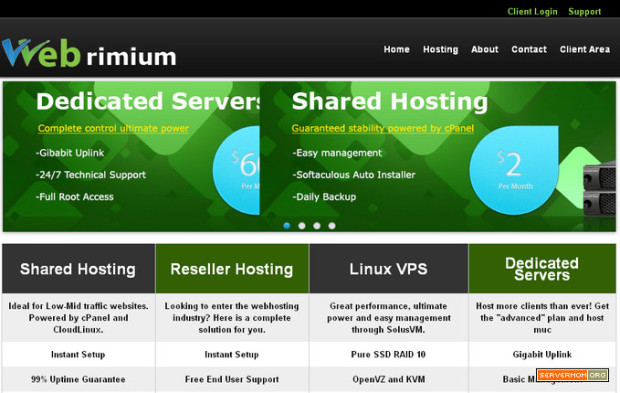Click the $60 price bubble on Dedicated banner
Image resolution: width=620 pixels, height=393 pixels.
236,170
